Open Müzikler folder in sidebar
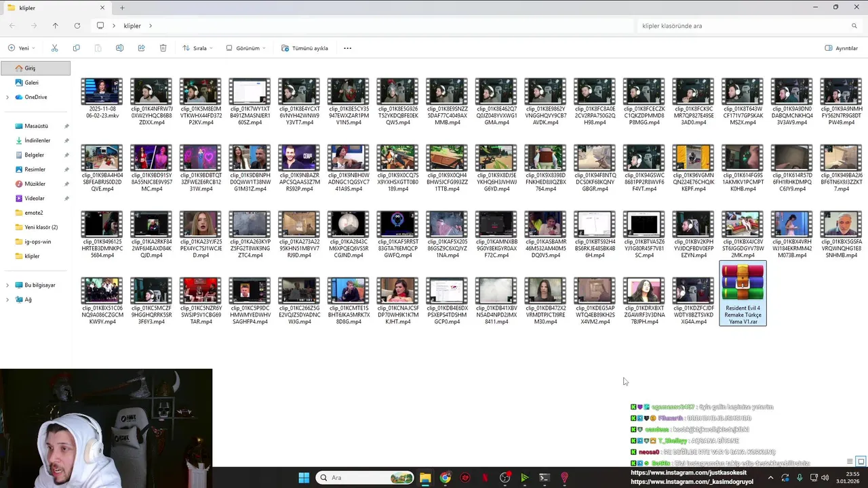 click(35, 184)
